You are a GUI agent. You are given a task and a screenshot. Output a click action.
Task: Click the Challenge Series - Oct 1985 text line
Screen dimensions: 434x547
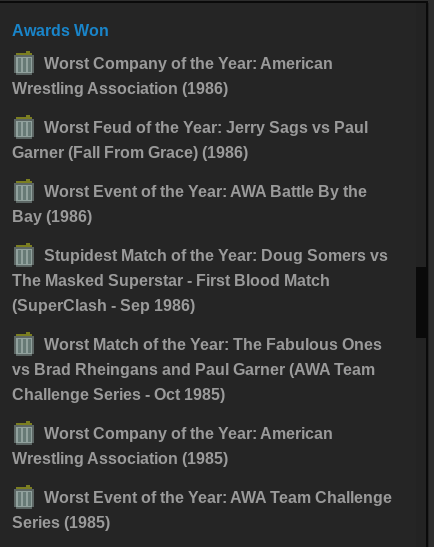(x=119, y=394)
